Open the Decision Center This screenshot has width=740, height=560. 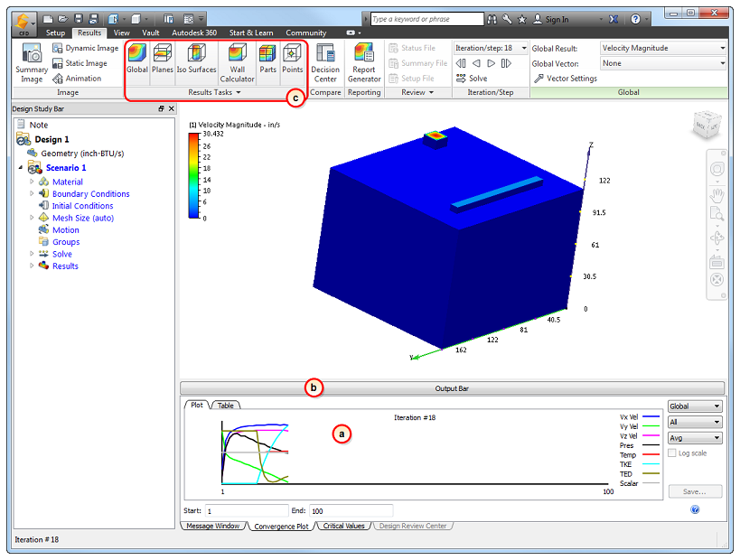point(325,63)
